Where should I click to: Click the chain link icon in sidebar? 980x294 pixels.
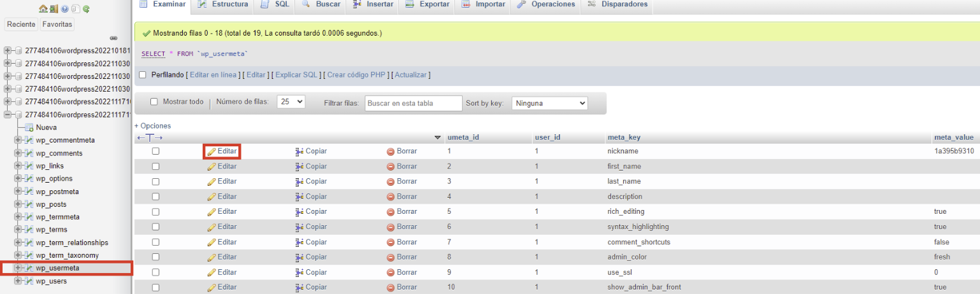click(x=114, y=38)
